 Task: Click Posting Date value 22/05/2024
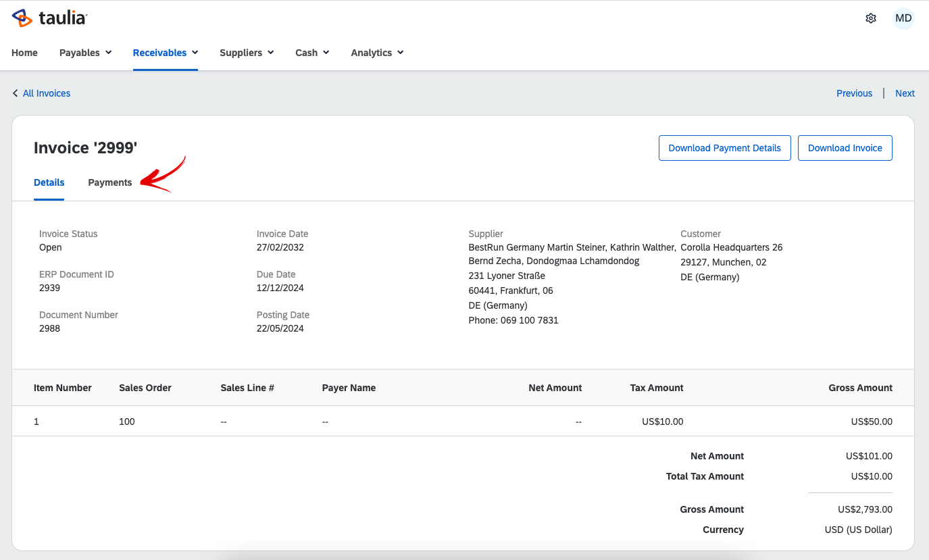[280, 328]
